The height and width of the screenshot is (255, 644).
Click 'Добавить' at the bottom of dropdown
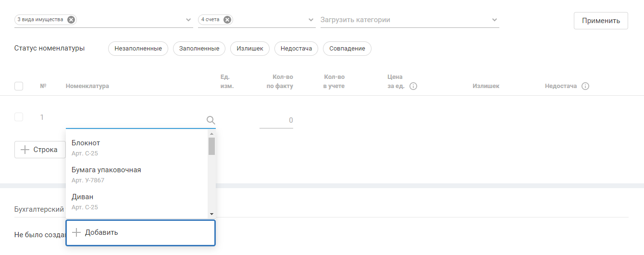point(140,233)
